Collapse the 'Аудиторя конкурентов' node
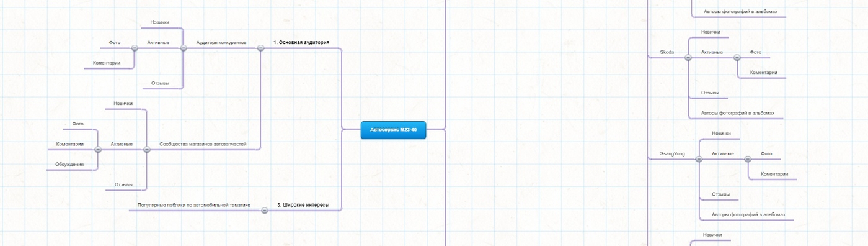 pyautogui.click(x=183, y=48)
